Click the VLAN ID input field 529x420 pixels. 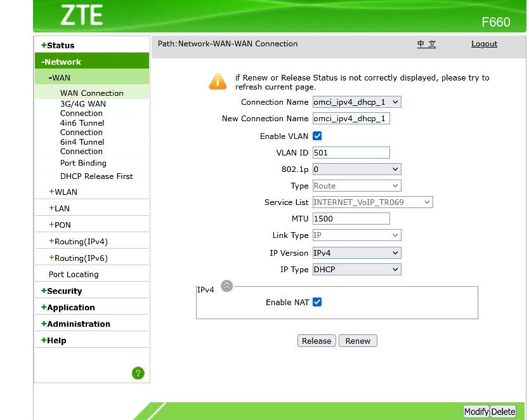[351, 152]
